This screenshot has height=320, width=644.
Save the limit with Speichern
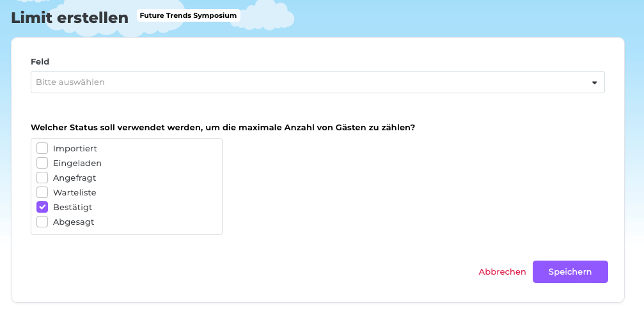coord(570,272)
